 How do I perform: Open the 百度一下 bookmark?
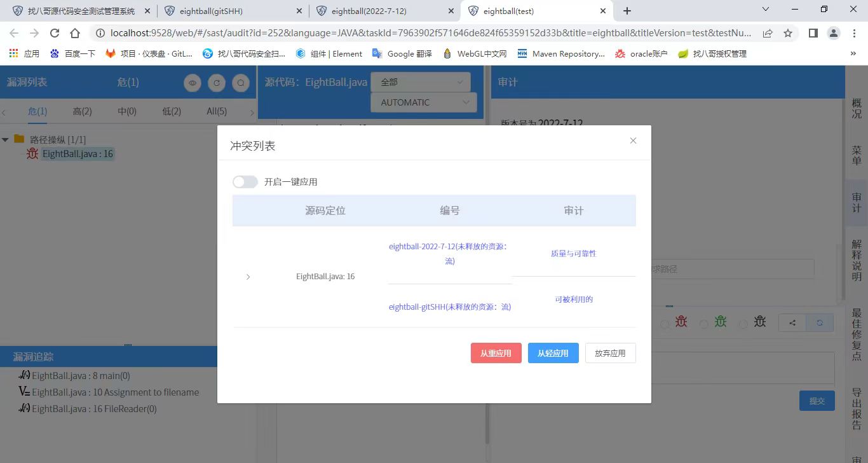pyautogui.click(x=73, y=54)
